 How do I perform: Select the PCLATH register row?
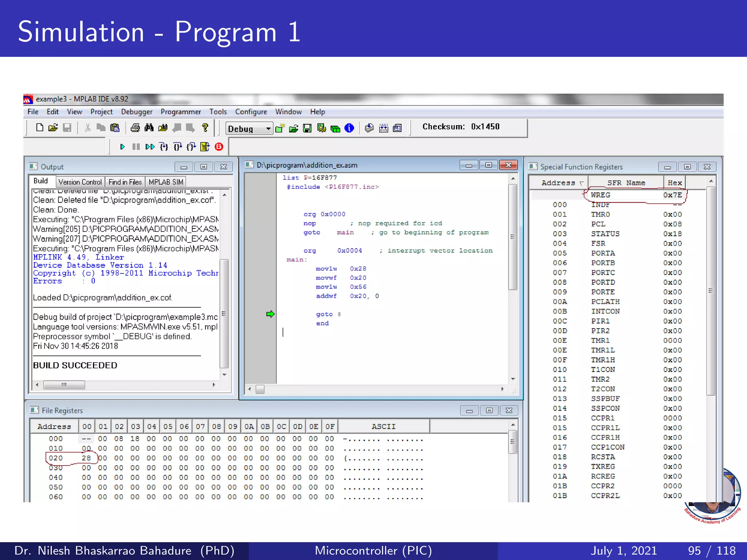pyautogui.click(x=618, y=302)
